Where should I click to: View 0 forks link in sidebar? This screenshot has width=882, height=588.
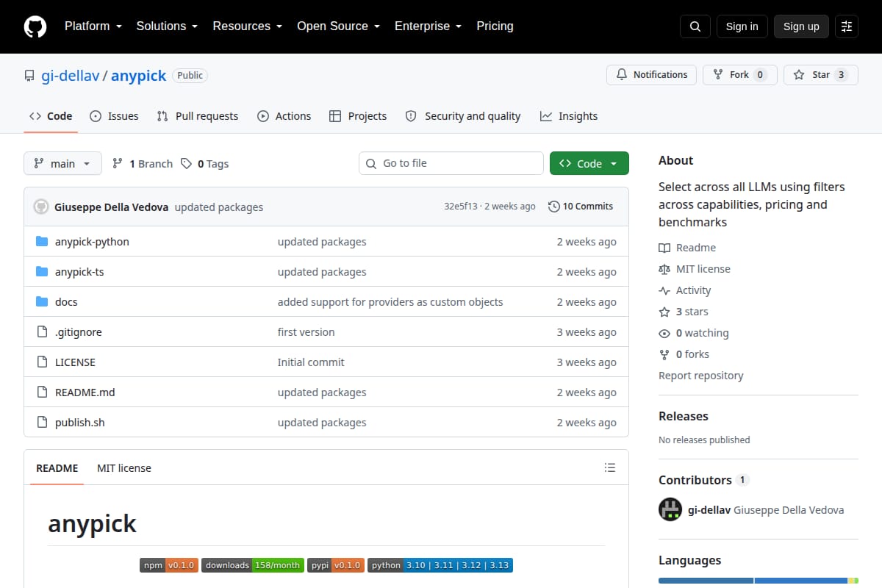[684, 354]
